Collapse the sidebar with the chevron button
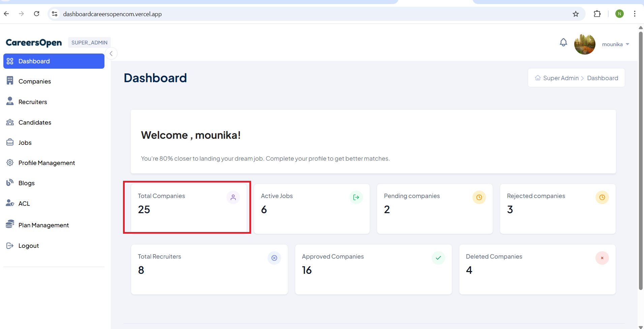 pyautogui.click(x=111, y=54)
